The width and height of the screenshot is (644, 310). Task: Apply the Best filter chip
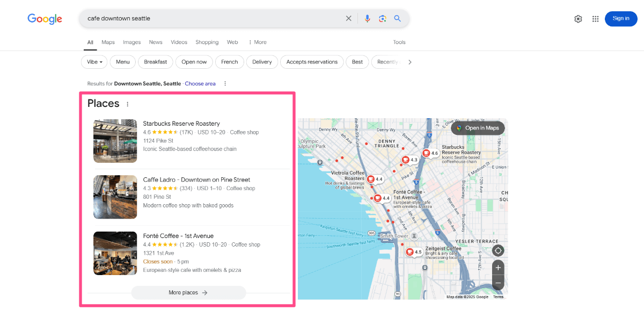(x=357, y=62)
